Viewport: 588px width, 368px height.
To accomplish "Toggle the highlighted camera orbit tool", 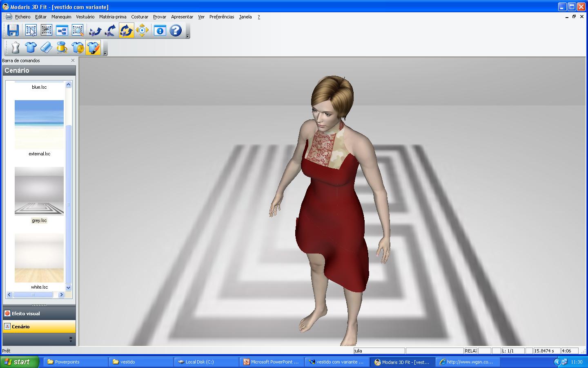I will (126, 30).
